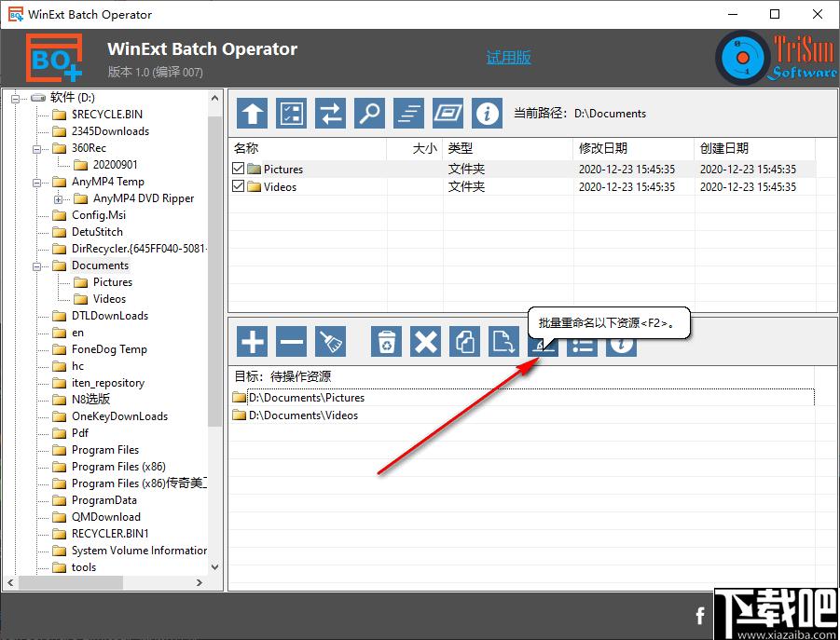Add resources with the plus icon
Viewport: 840px width, 640px height.
click(x=252, y=341)
